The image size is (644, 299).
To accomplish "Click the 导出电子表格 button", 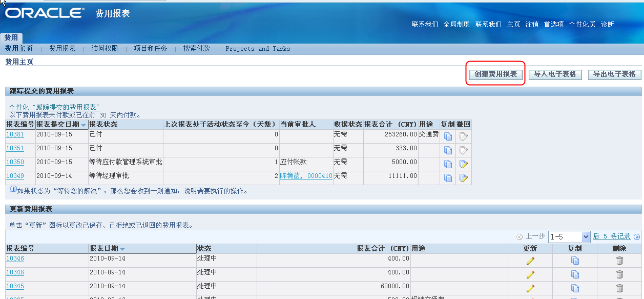I will coord(614,74).
